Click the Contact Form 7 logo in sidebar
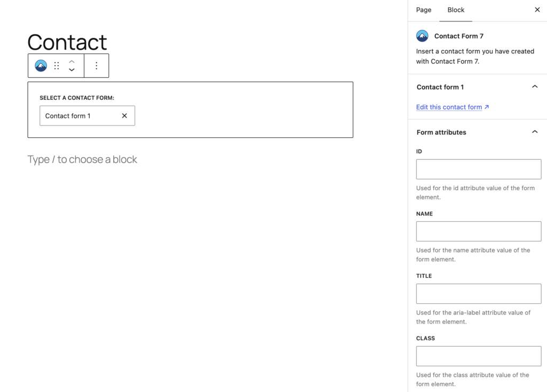The image size is (547, 392). pos(422,36)
